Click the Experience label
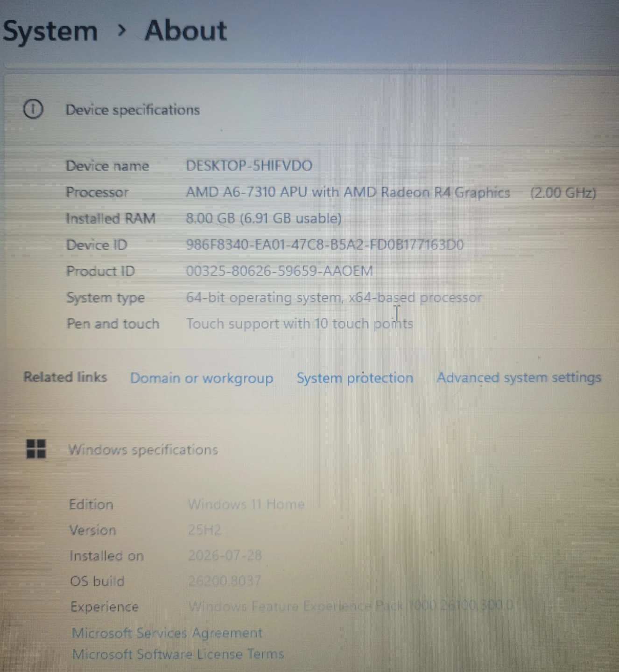This screenshot has width=619, height=672. tap(105, 607)
